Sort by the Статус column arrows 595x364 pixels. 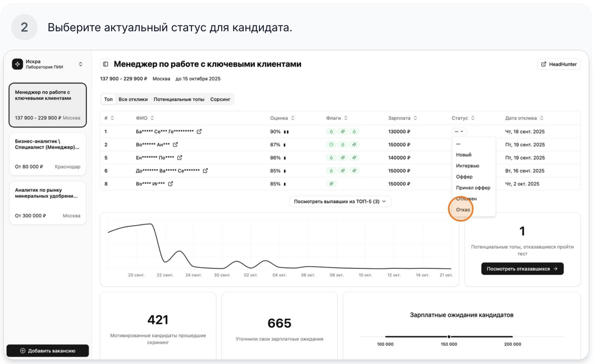473,118
